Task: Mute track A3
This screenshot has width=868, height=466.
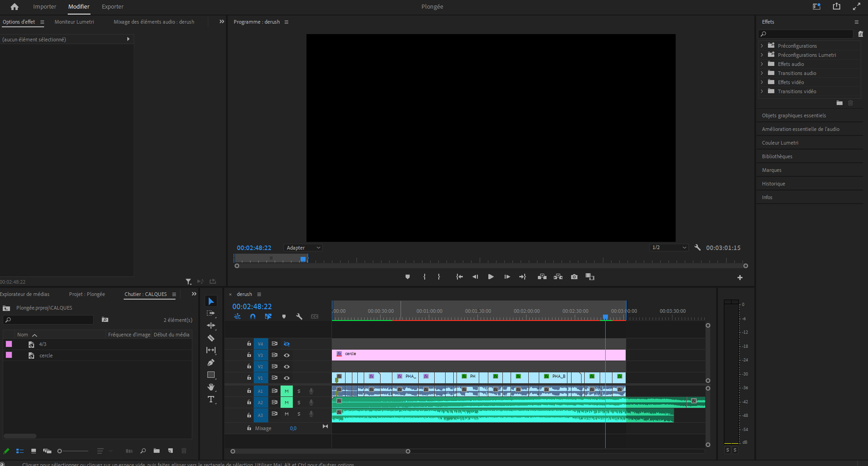Action: (x=286, y=414)
